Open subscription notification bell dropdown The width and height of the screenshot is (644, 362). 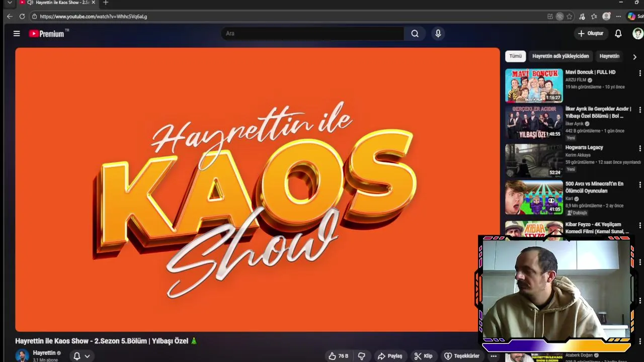[x=82, y=356]
